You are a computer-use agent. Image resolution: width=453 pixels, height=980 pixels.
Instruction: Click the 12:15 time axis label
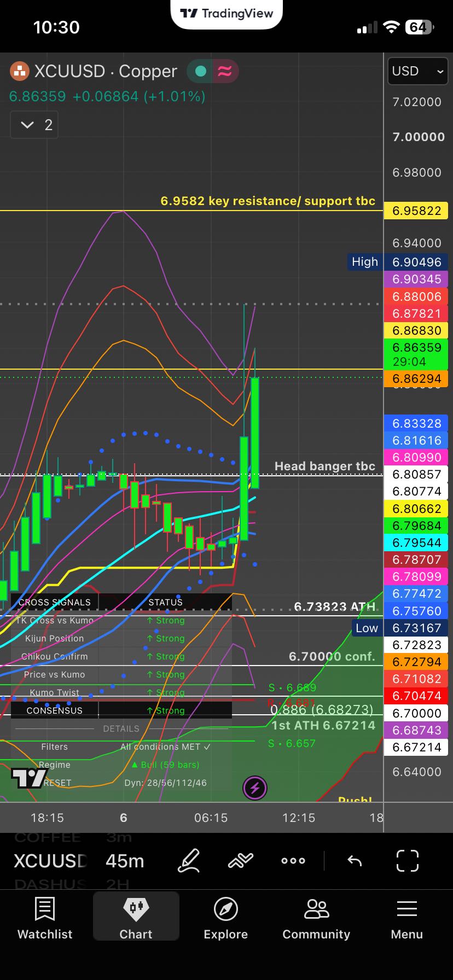coord(299,818)
